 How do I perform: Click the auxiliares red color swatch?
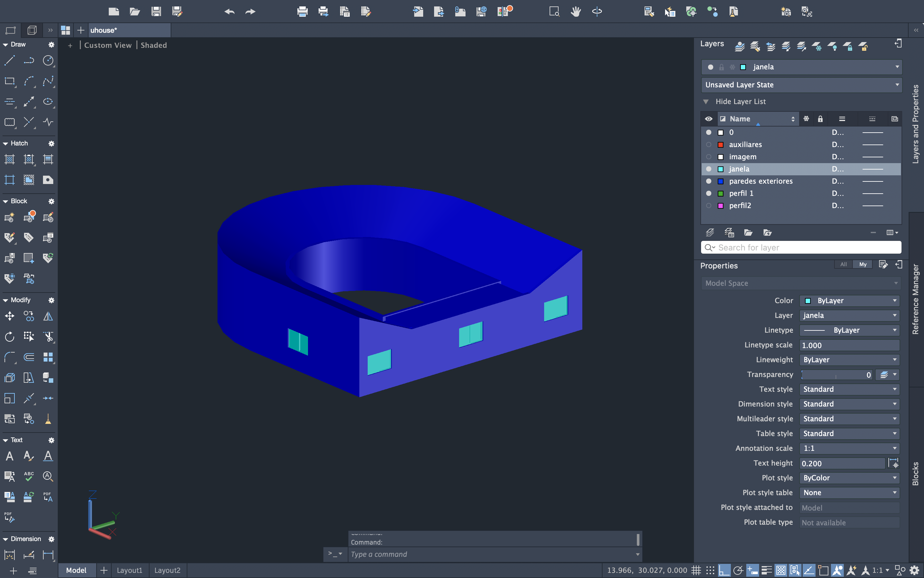(721, 144)
